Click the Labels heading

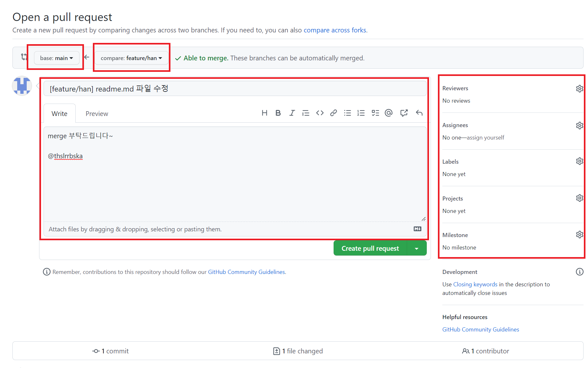(450, 162)
